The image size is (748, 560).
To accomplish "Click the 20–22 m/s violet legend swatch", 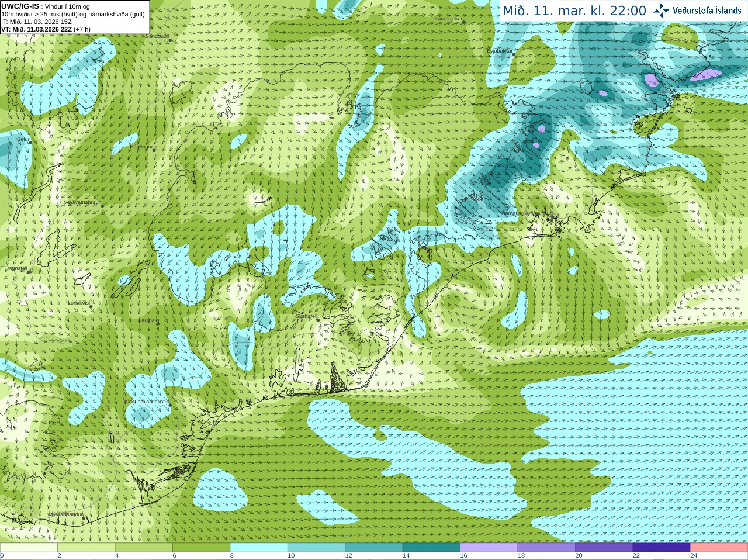I will [x=604, y=548].
